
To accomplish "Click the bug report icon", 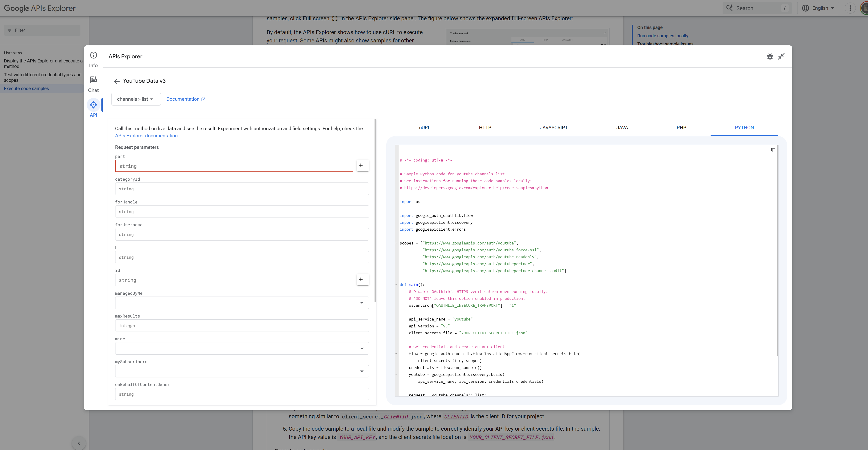I will [770, 57].
